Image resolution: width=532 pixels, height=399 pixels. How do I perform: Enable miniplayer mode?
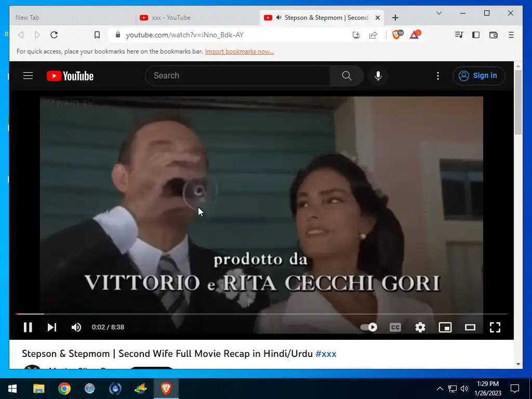coord(445,327)
